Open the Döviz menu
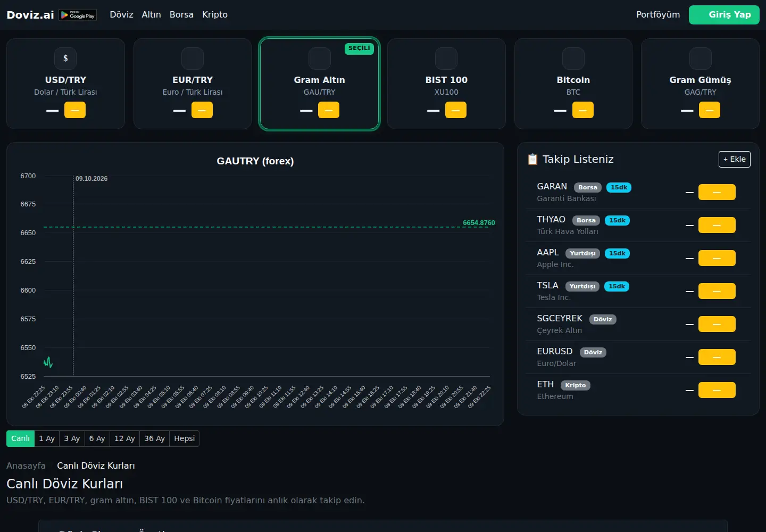 [x=121, y=15]
